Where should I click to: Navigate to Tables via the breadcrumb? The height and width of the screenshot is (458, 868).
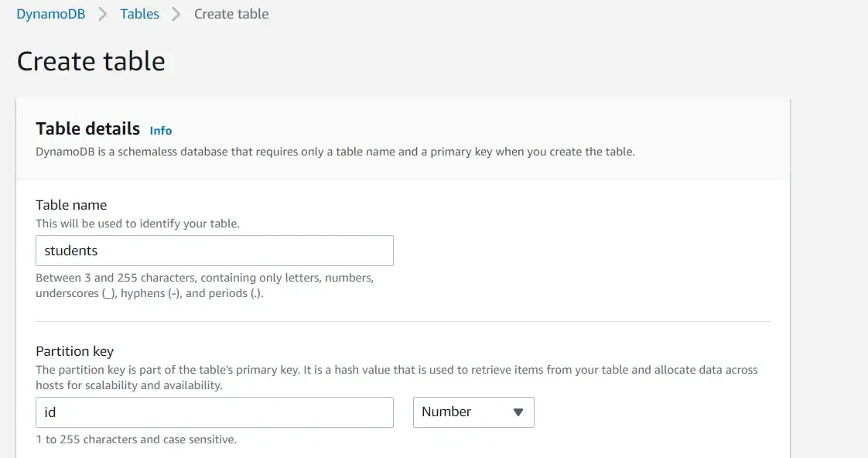click(139, 13)
